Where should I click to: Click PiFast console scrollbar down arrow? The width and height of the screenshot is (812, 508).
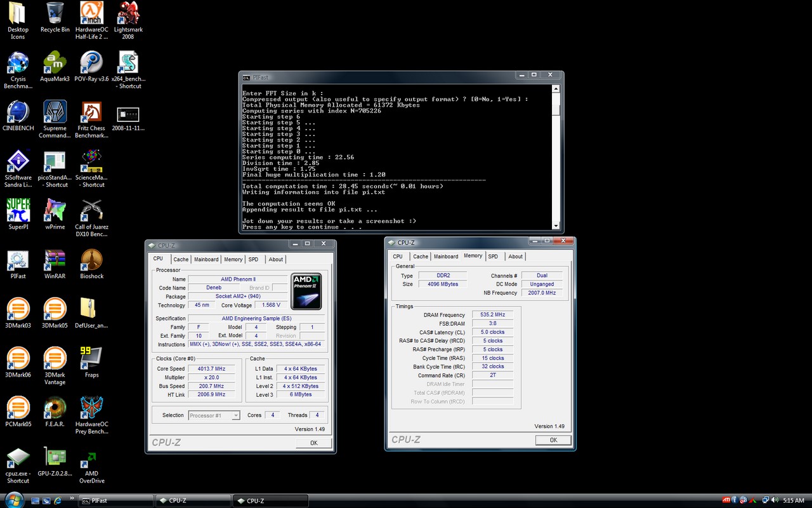[x=556, y=225]
